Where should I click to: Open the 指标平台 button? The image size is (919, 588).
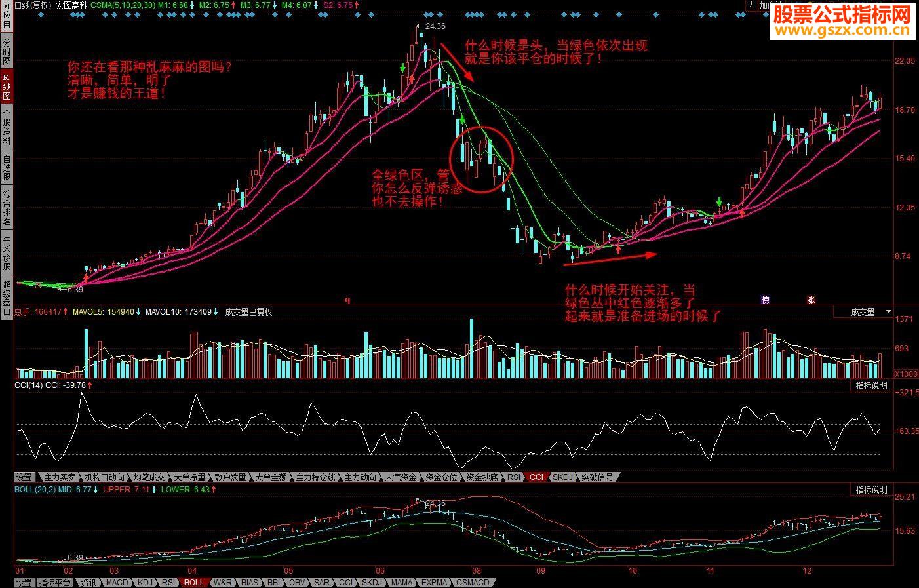point(54,583)
